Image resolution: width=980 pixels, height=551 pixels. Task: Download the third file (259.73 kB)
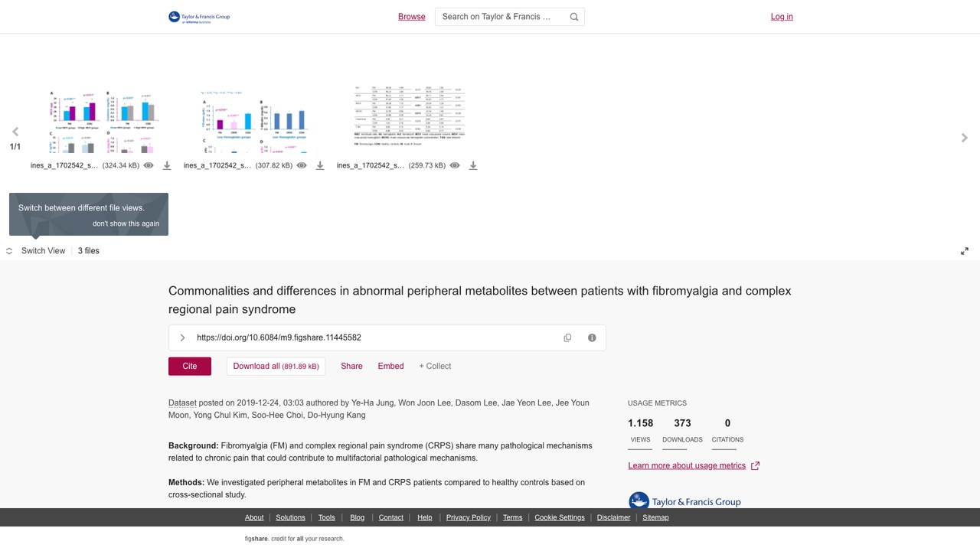473,165
